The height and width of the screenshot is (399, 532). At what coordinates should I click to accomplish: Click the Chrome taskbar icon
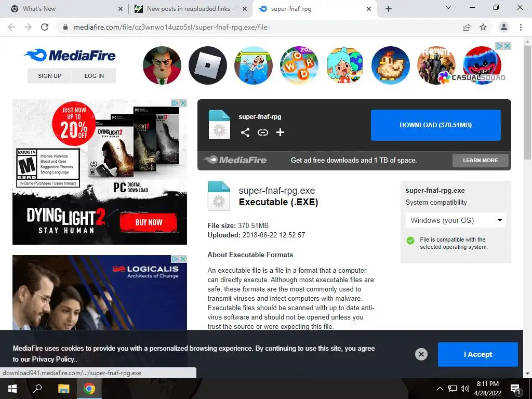[89, 389]
